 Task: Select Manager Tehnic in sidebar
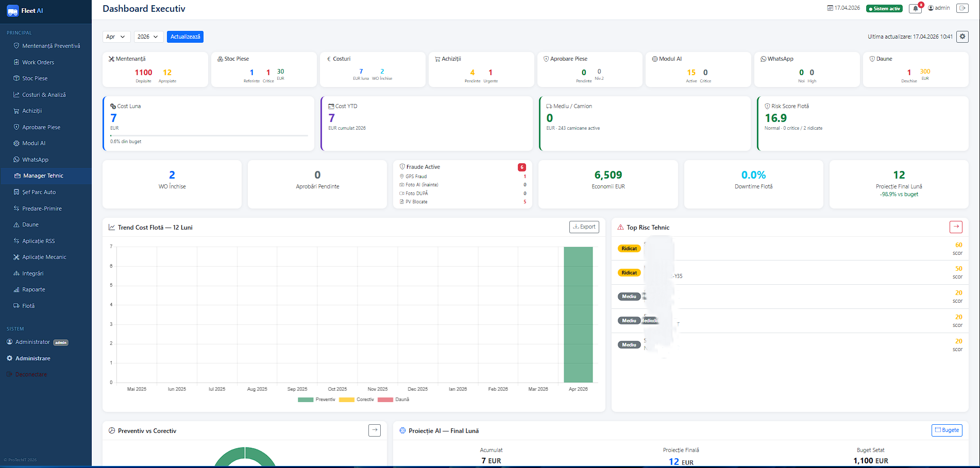coord(46,176)
